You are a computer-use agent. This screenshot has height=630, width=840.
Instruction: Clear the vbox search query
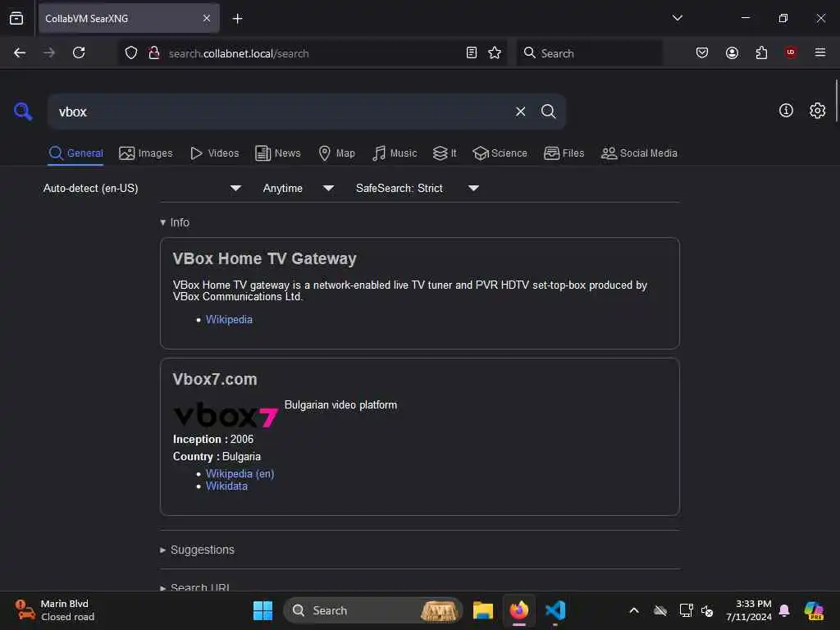520,112
